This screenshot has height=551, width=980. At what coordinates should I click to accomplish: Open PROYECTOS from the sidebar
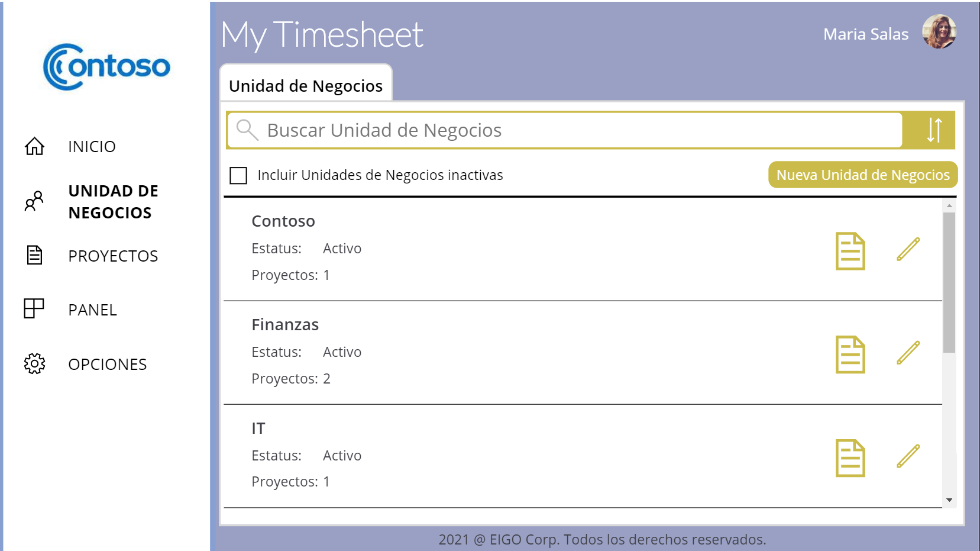click(x=113, y=256)
